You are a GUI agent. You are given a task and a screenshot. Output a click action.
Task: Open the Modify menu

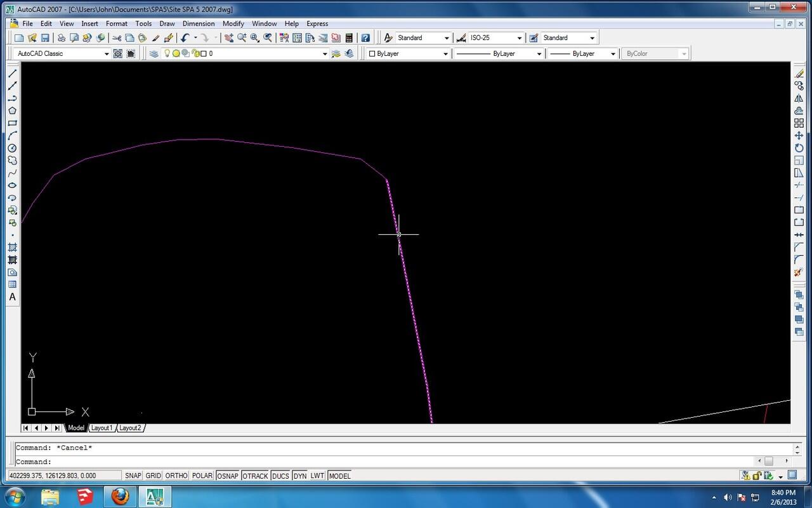(233, 23)
